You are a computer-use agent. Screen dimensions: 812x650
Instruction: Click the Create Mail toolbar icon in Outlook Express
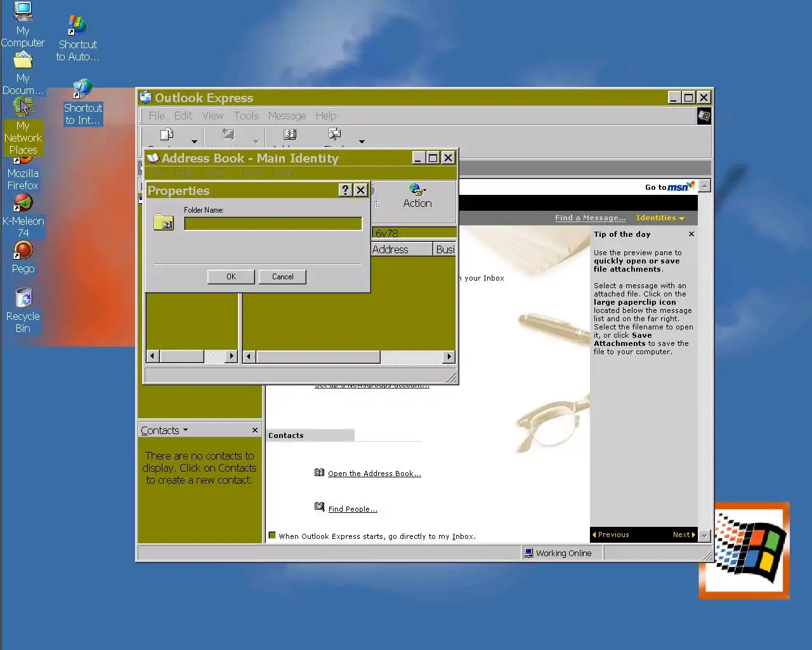(167, 135)
